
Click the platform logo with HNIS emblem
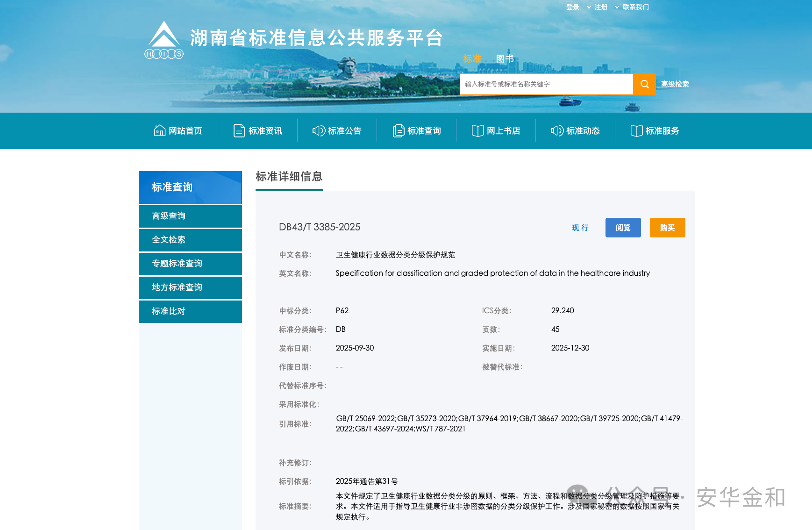[x=164, y=40]
